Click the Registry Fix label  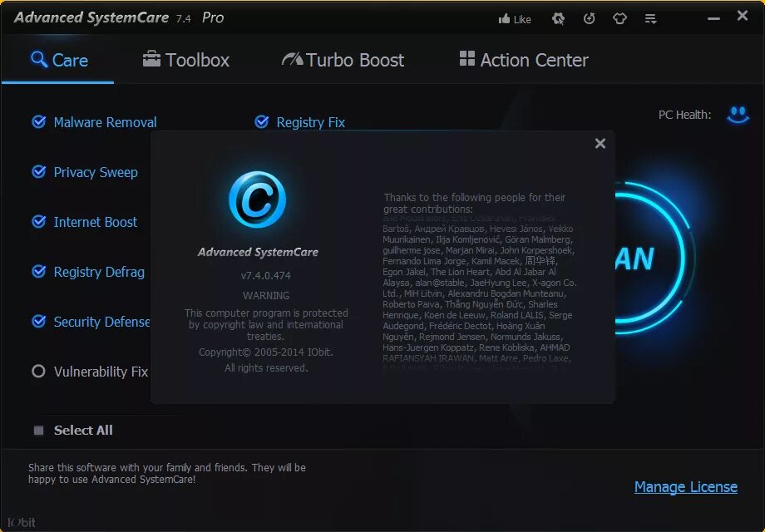[x=311, y=122]
